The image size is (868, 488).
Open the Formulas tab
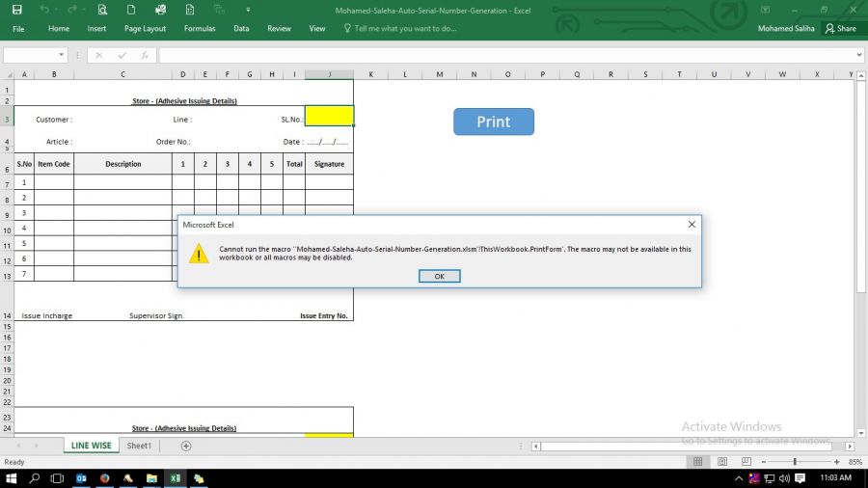[x=200, y=29]
